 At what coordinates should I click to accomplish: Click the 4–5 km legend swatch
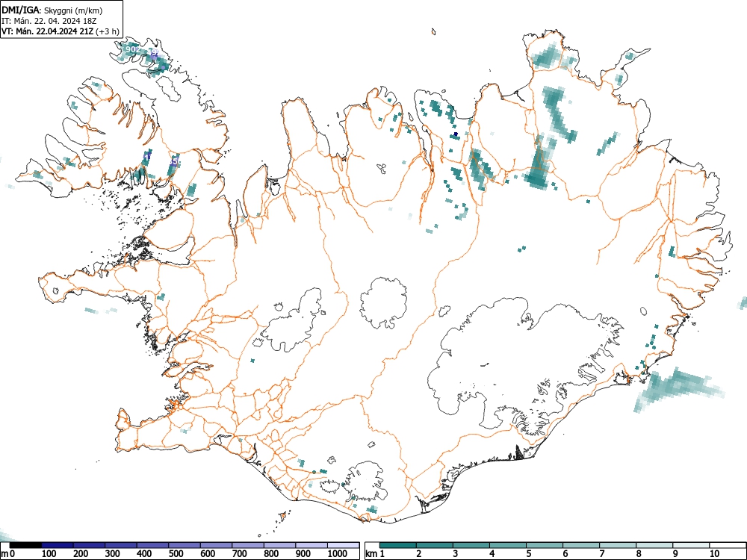[x=508, y=545]
